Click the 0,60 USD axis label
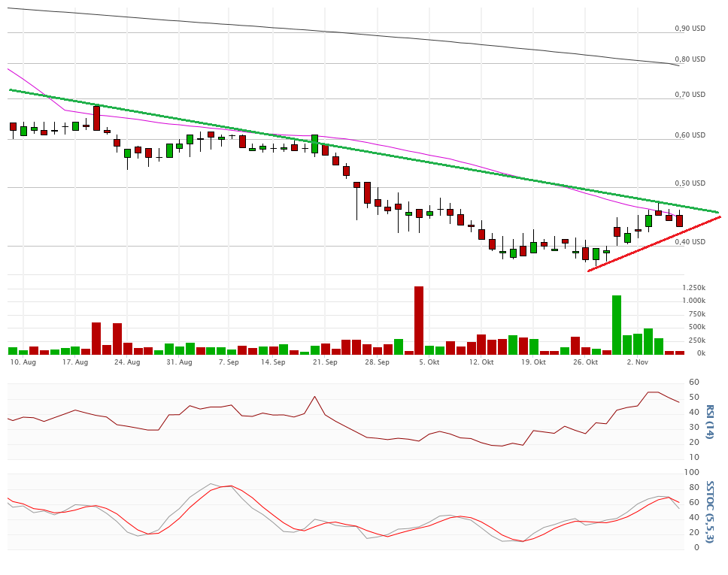This screenshot has height=575, width=728. tap(690, 135)
